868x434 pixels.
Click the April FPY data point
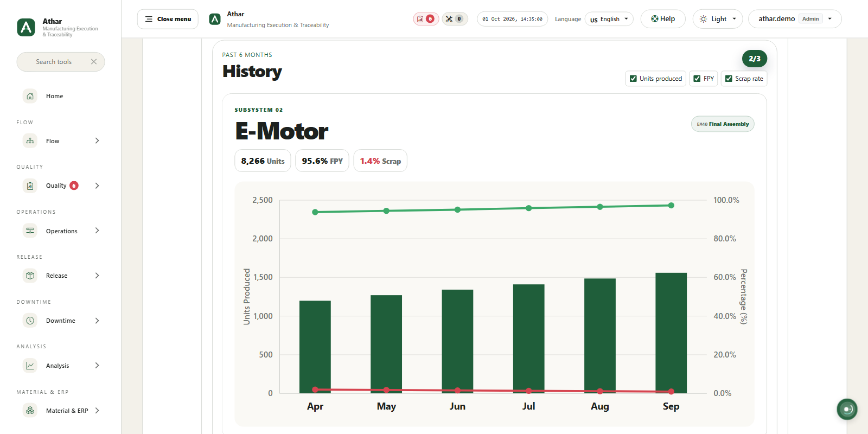click(x=315, y=212)
